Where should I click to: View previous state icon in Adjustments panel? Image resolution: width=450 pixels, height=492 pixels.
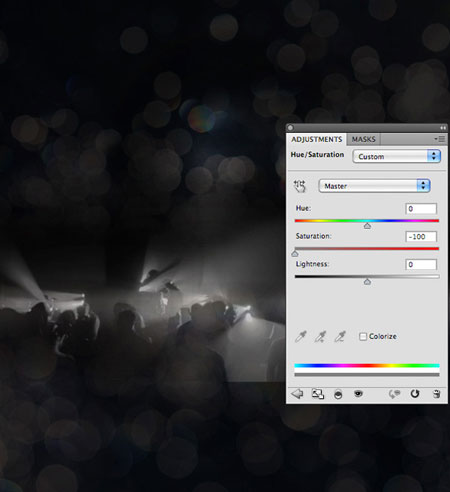pyautogui.click(x=394, y=394)
